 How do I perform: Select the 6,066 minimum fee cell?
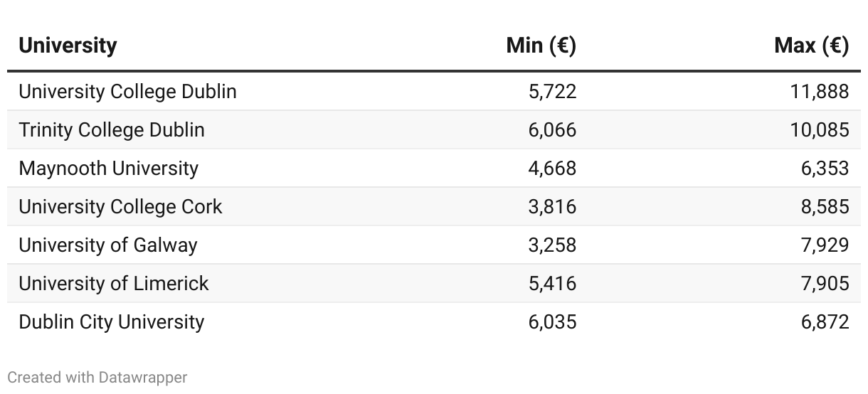[553, 130]
